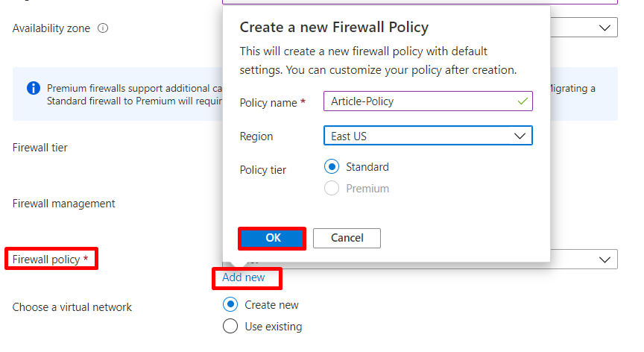Expand the Availability zone dropdown
The width and height of the screenshot is (644, 352).
point(604,28)
